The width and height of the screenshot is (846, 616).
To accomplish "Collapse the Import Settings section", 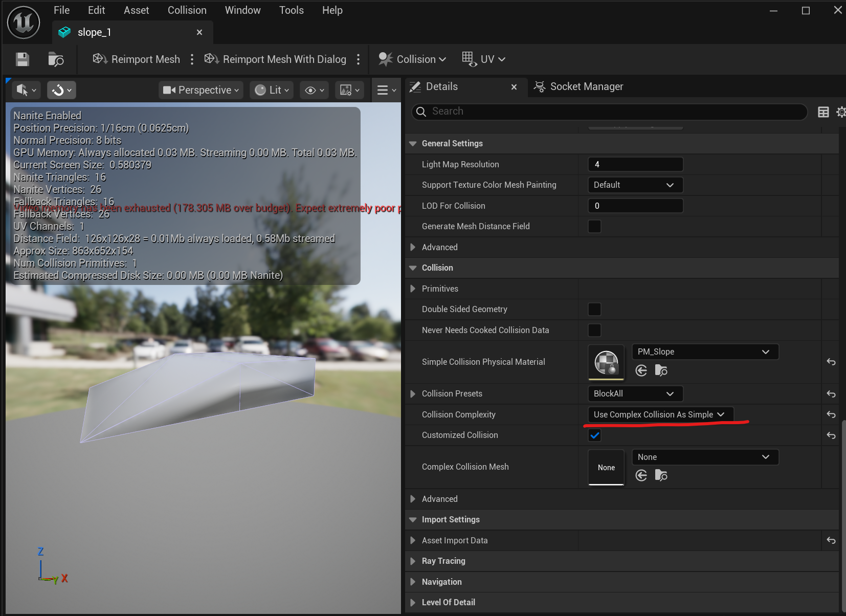I will (x=413, y=520).
